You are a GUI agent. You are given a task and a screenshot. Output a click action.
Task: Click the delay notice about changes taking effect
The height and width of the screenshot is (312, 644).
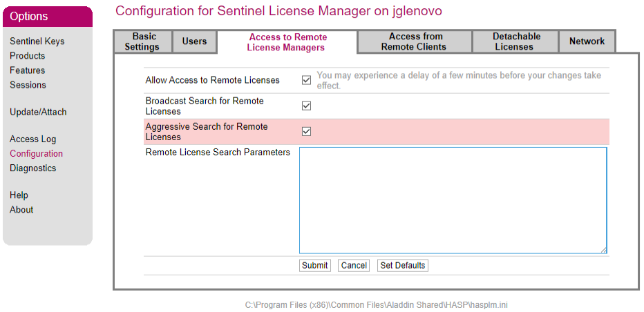point(459,81)
